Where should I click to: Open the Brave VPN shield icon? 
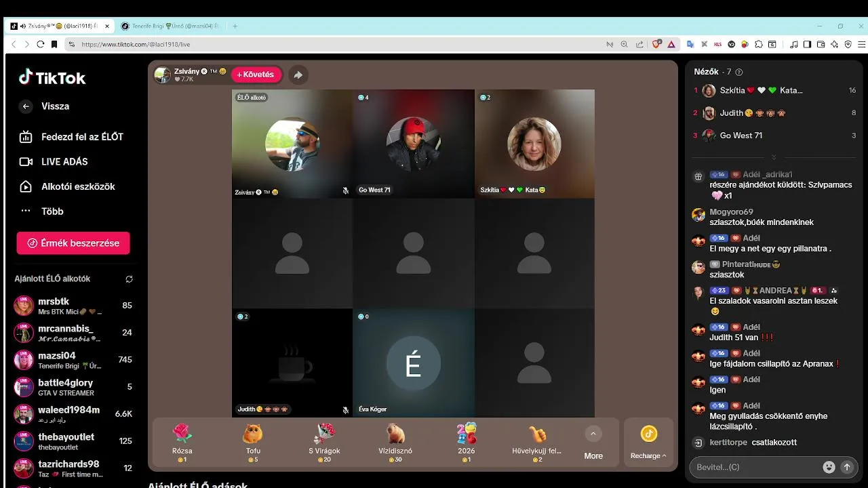[848, 44]
